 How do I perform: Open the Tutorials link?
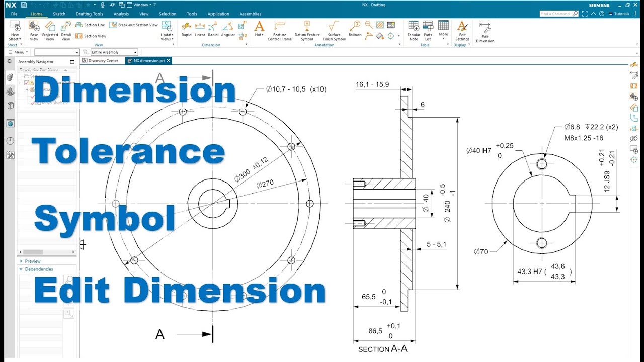click(x=619, y=14)
